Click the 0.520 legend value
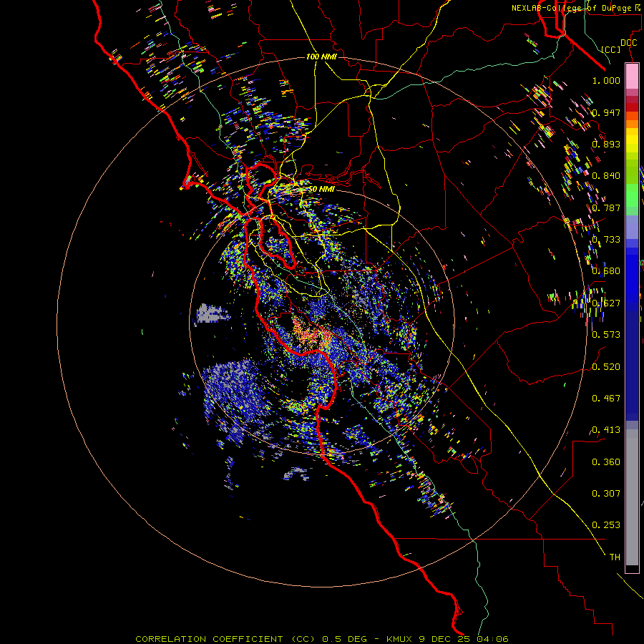This screenshot has height=644, width=644. pos(606,367)
